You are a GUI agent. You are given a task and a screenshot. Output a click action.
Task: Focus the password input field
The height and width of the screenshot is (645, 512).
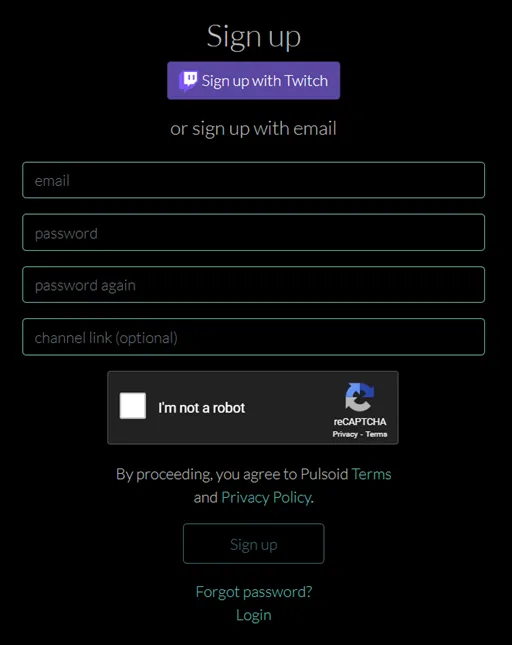pyautogui.click(x=253, y=232)
